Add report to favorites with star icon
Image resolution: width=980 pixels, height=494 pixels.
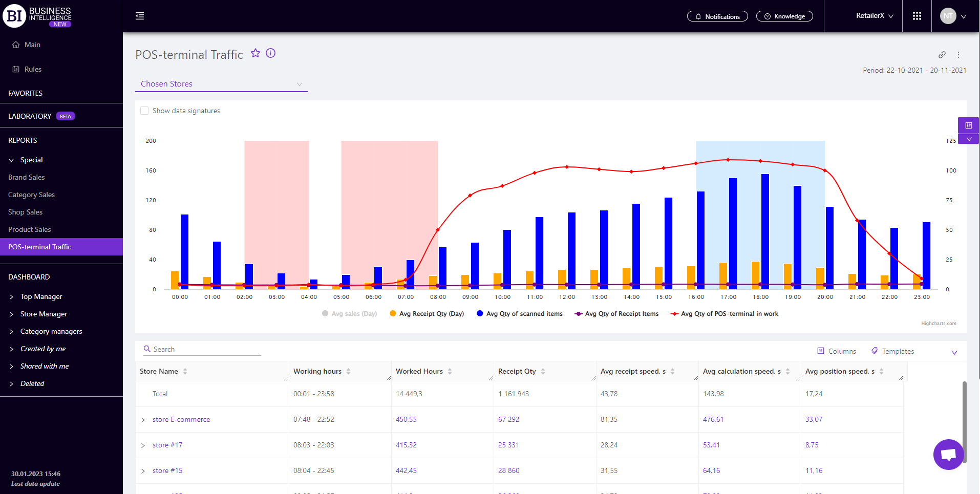255,53
